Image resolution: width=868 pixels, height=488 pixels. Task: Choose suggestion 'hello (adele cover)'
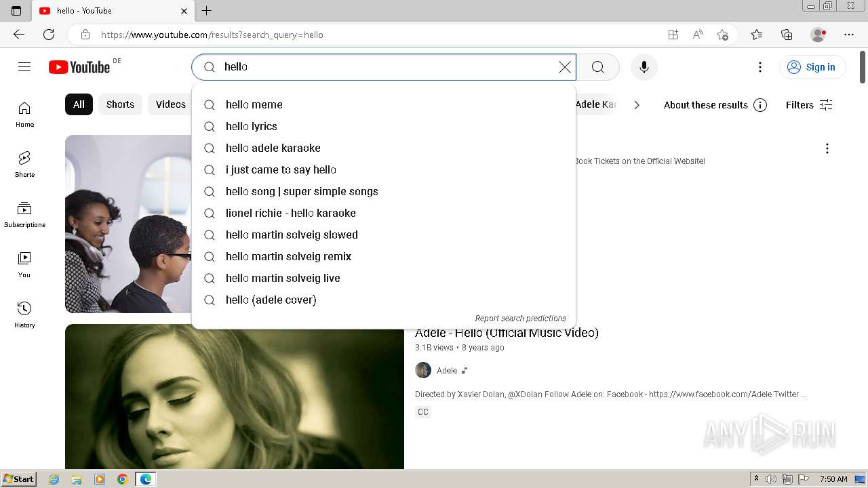[x=384, y=300]
